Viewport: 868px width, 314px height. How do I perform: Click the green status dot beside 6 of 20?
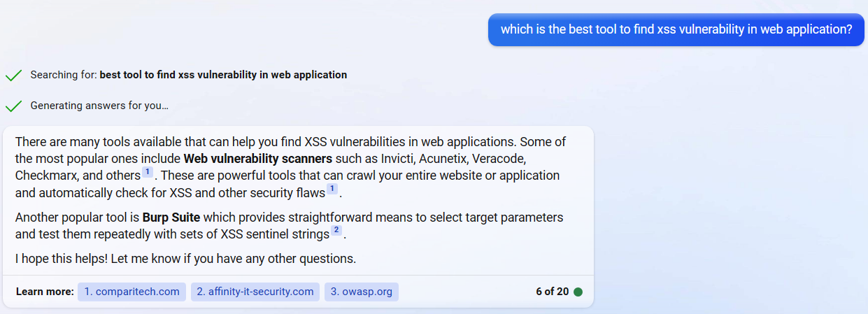tap(578, 292)
